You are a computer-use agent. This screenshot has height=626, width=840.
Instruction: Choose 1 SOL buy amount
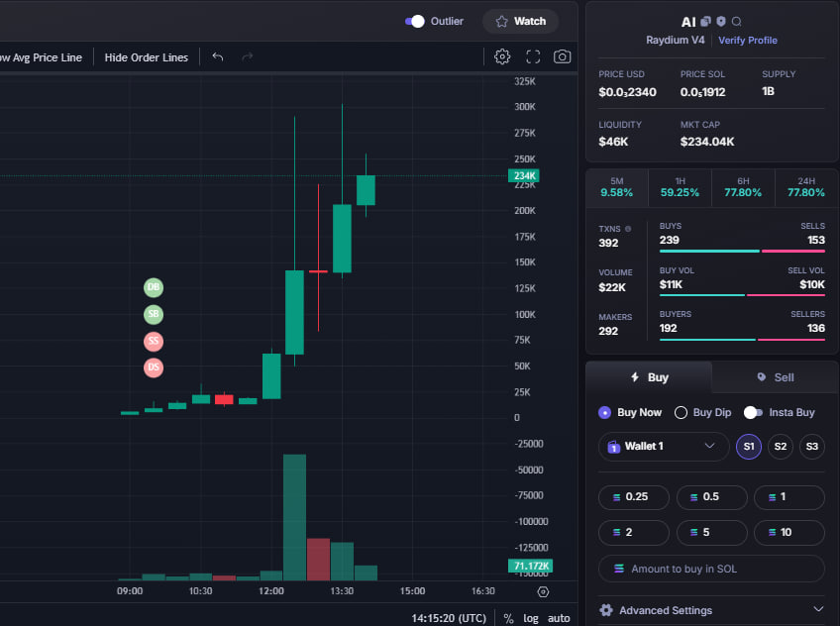[789, 497]
